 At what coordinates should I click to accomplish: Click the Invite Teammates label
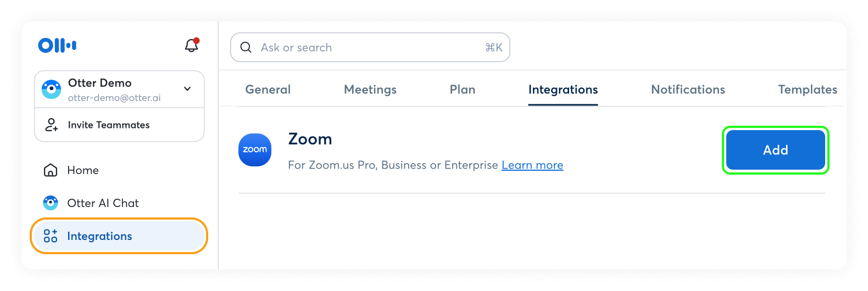(109, 125)
